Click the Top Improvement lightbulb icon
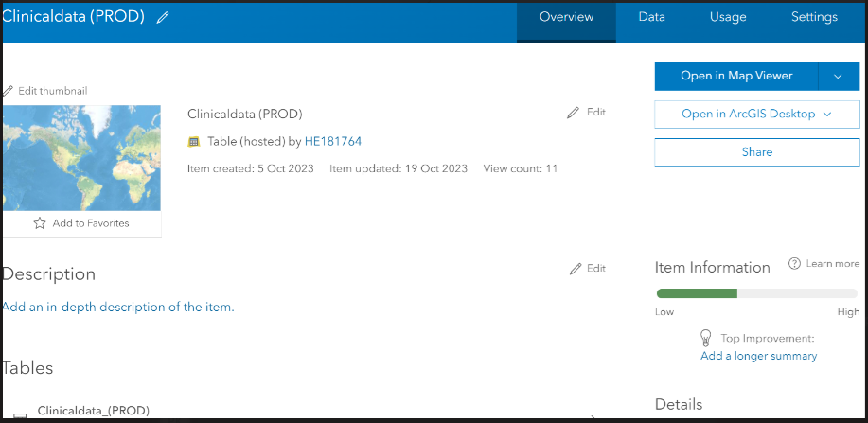Viewport: 868px width, 423px height. click(705, 338)
